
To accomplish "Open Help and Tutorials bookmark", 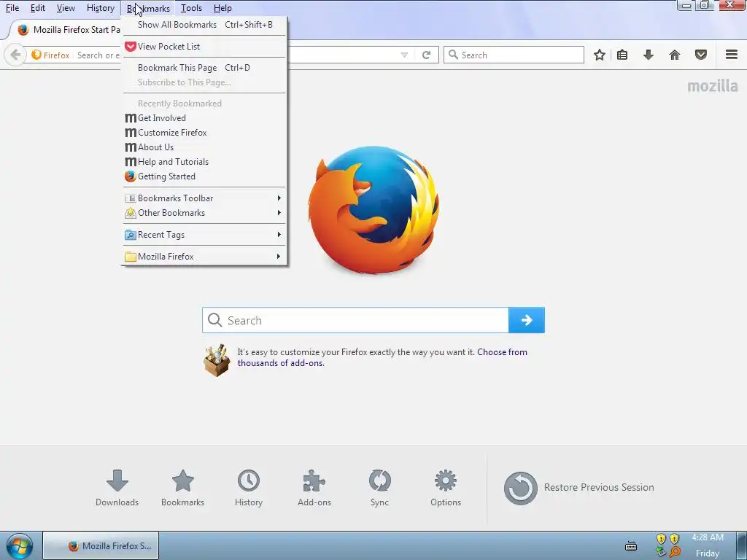I will tap(205, 162).
